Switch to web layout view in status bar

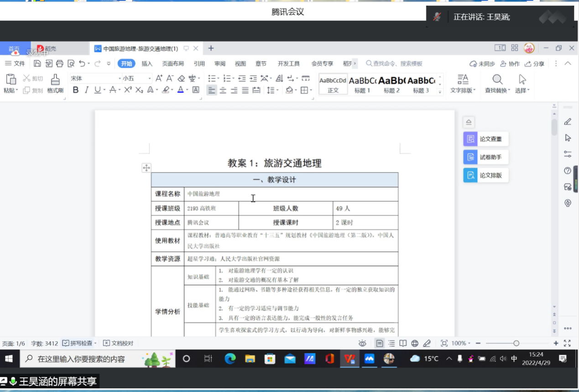pos(415,343)
